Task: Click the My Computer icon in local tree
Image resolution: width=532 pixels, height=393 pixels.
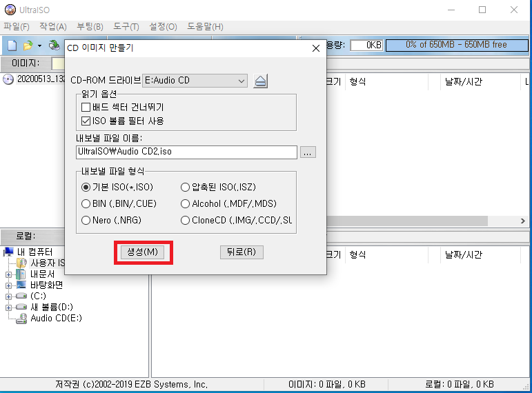Action: [8, 252]
